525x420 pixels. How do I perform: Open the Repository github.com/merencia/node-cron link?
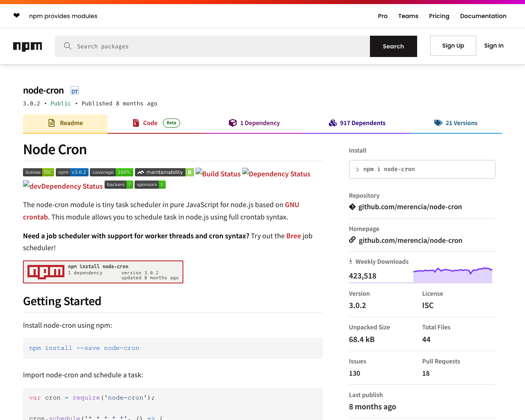[410, 207]
